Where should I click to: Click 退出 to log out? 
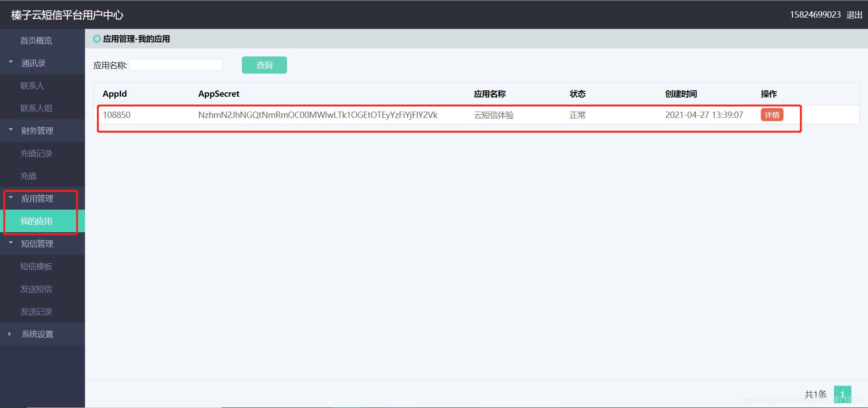[x=854, y=14]
